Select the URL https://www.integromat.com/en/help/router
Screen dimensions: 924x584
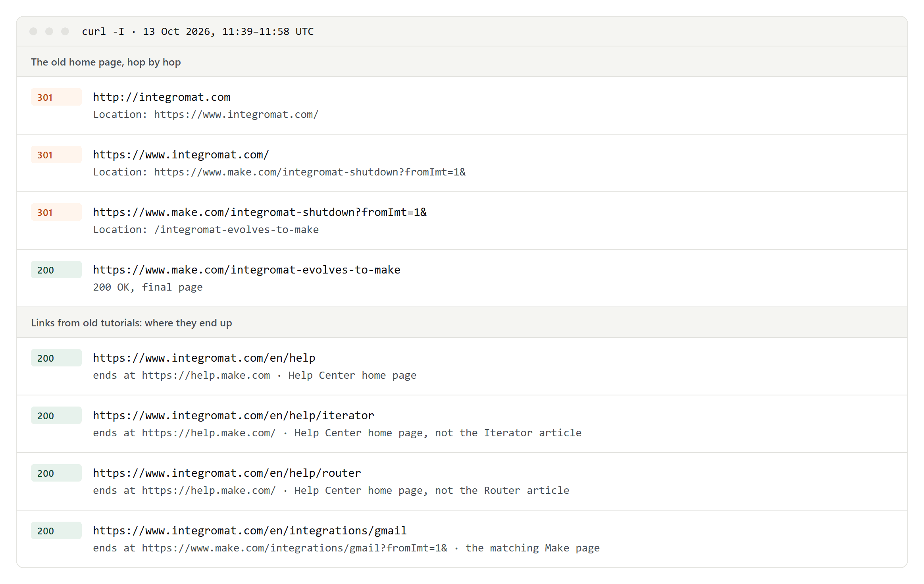pyautogui.click(x=227, y=473)
